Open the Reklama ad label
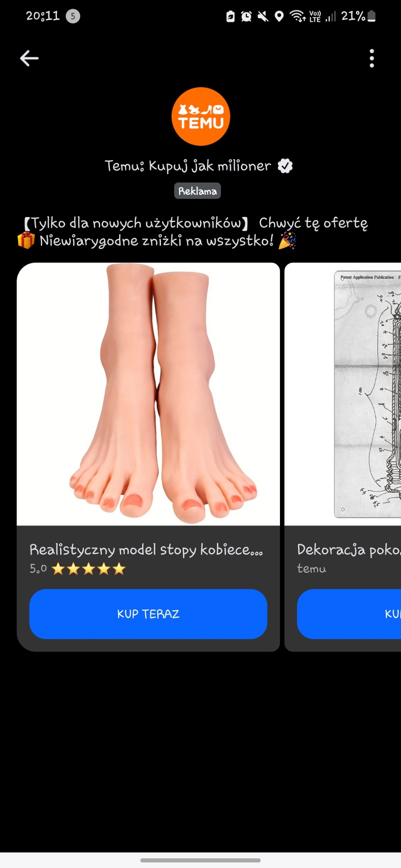 (197, 191)
